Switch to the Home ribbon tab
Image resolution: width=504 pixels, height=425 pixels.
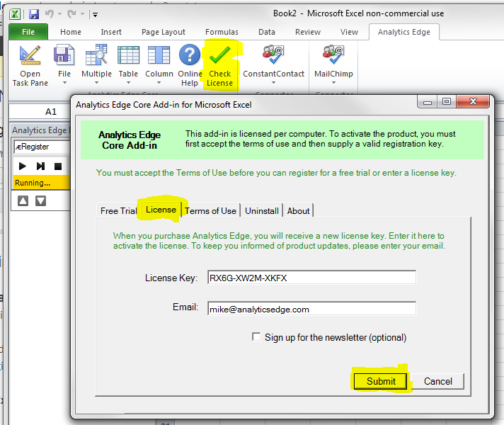(x=71, y=32)
